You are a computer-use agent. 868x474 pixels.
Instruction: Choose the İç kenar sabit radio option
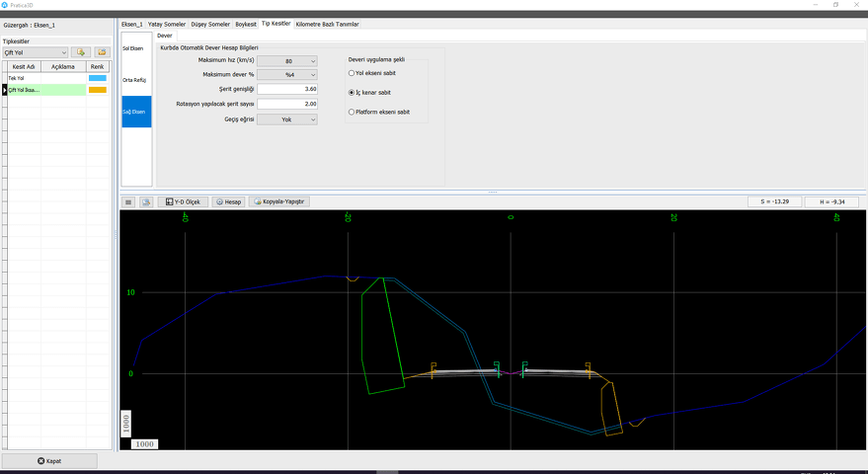pyautogui.click(x=352, y=92)
